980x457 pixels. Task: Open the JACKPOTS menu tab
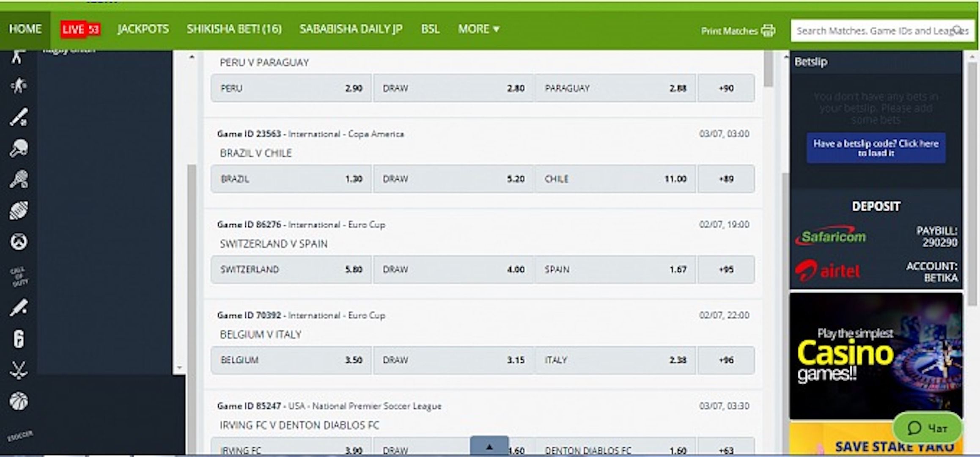[x=143, y=29]
